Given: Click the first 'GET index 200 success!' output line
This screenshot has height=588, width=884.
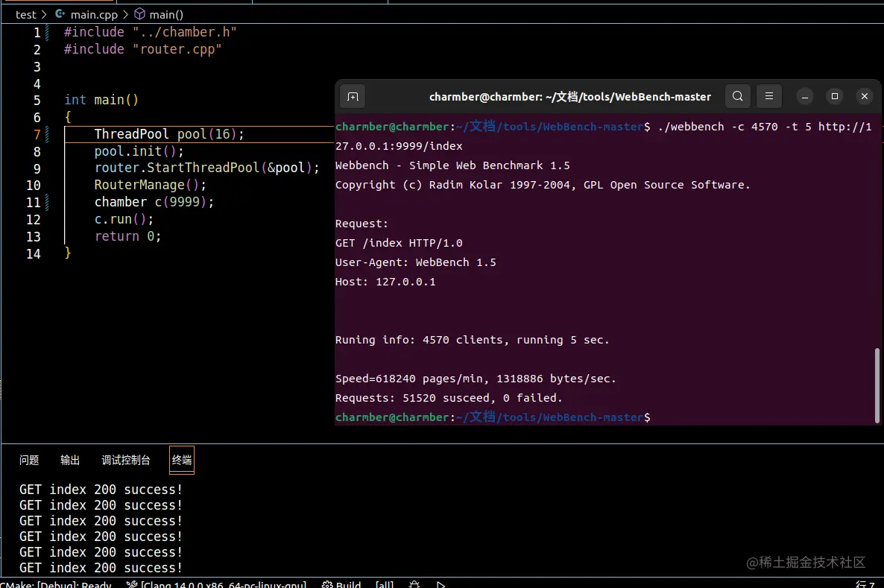Looking at the screenshot, I should tap(101, 490).
